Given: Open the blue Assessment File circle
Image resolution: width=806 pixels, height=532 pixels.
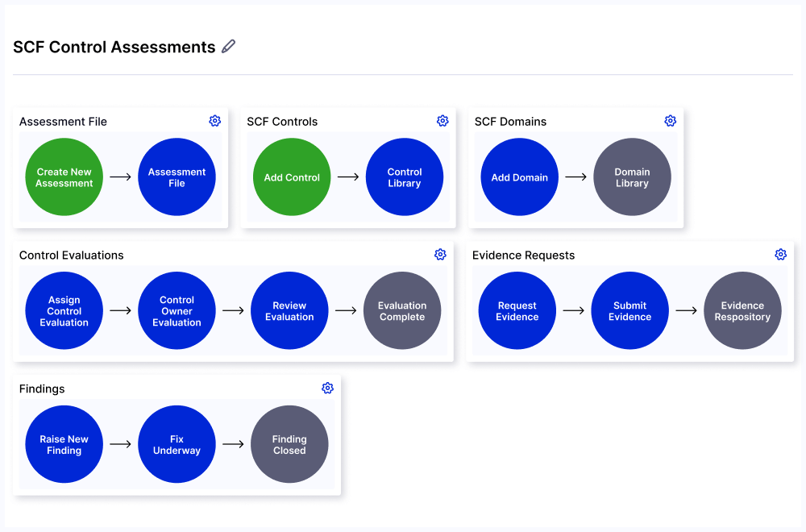Looking at the screenshot, I should 177,177.
